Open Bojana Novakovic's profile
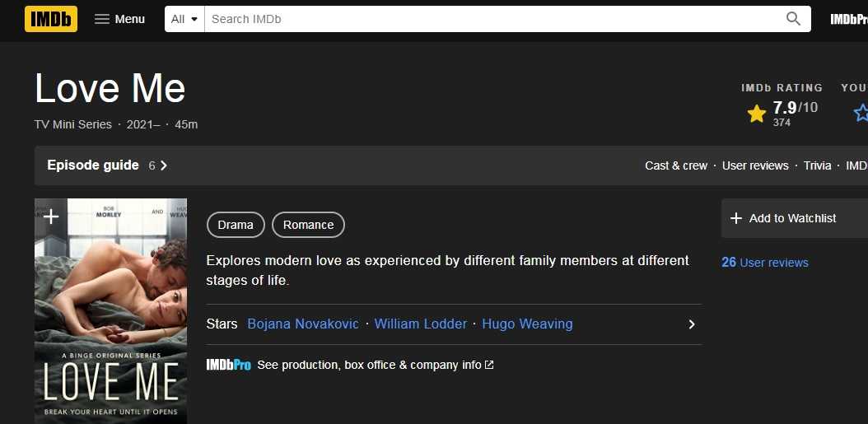The image size is (868, 424). click(303, 324)
